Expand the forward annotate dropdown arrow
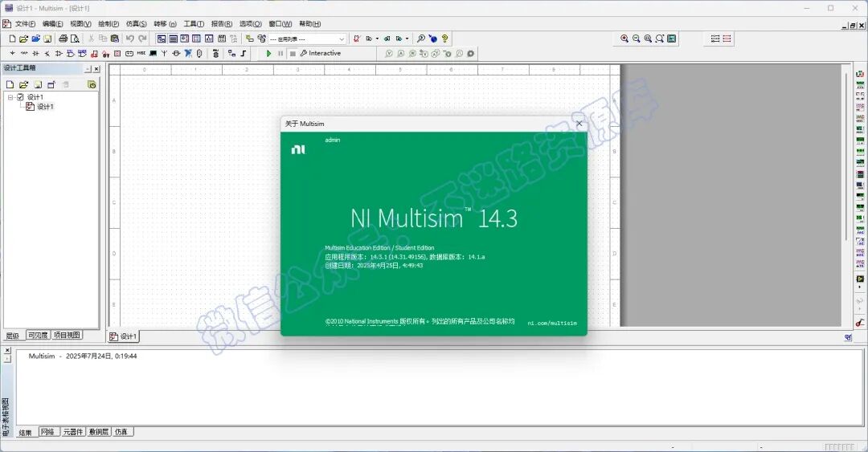The width and height of the screenshot is (868, 452). 407,39
